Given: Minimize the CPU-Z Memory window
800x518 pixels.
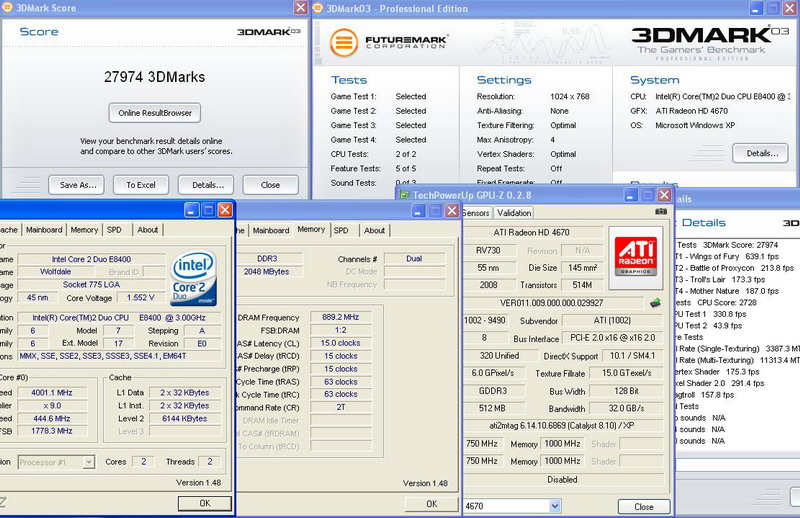Looking at the screenshot, I should point(418,211).
